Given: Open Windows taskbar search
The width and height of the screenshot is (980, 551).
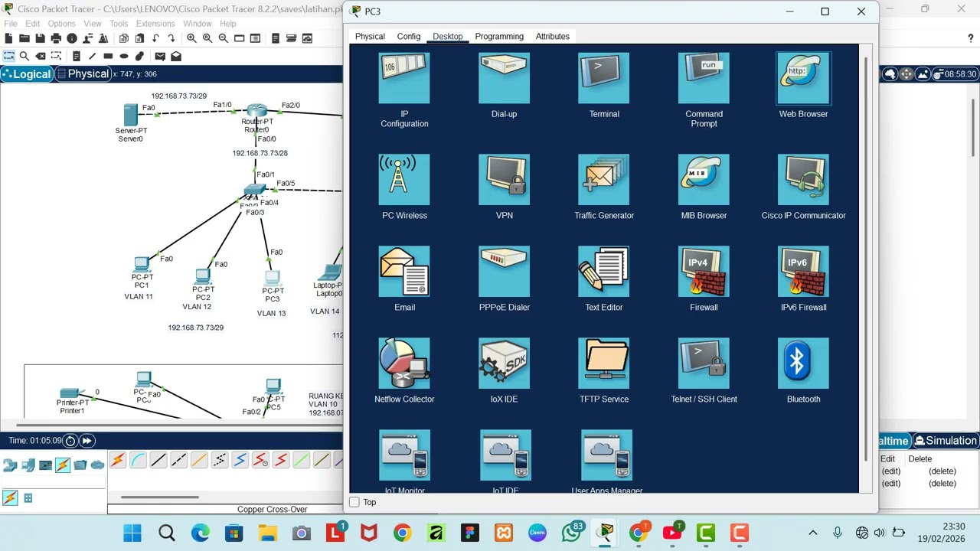Looking at the screenshot, I should click(166, 533).
